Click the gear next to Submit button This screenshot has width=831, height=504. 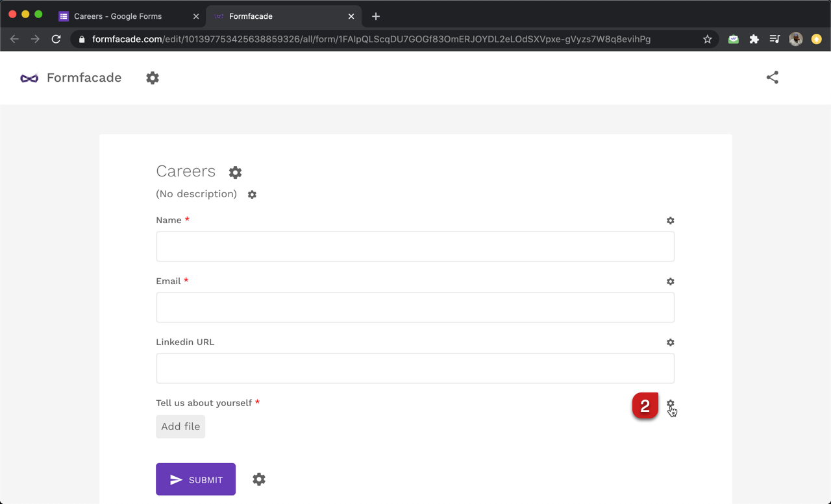tap(259, 479)
